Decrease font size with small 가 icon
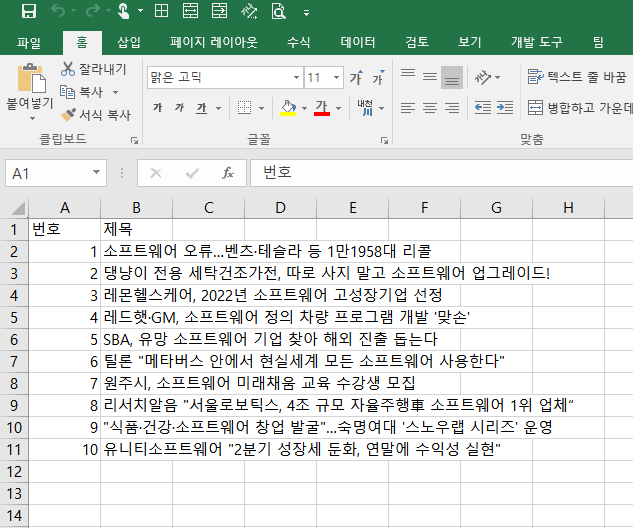This screenshot has height=528, width=633. pos(378,78)
